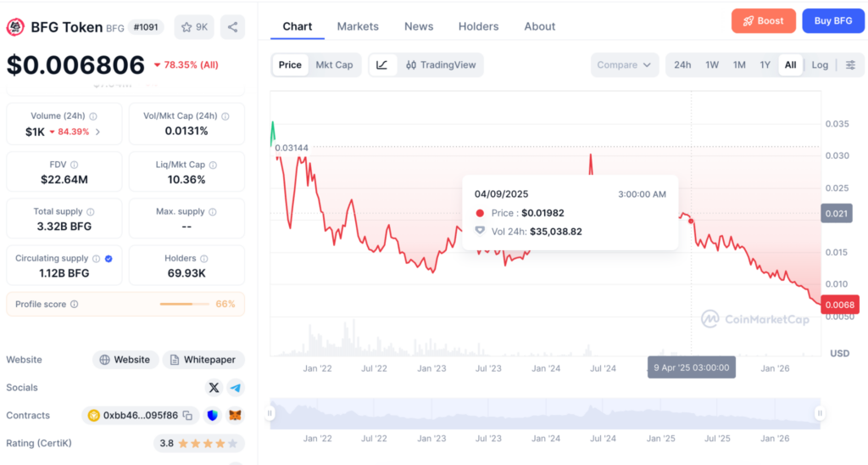Click the left pause handle of range selector
The height and width of the screenshot is (465, 868).
(270, 413)
